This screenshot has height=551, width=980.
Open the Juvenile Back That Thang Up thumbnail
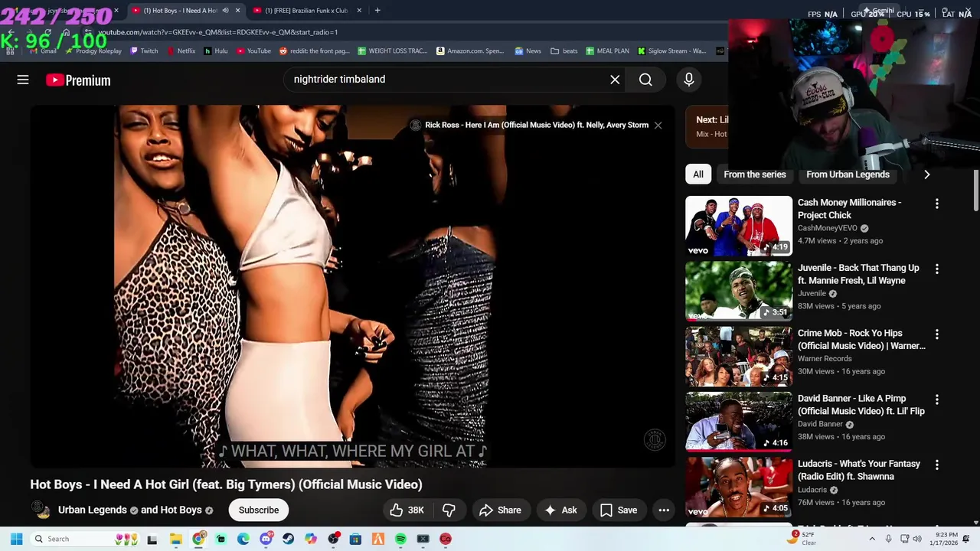(x=739, y=291)
